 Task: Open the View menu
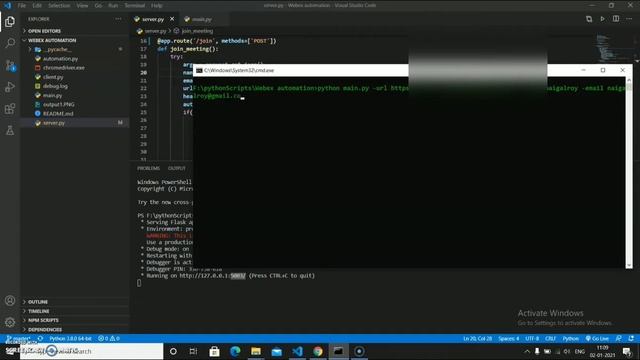[x=82, y=5]
